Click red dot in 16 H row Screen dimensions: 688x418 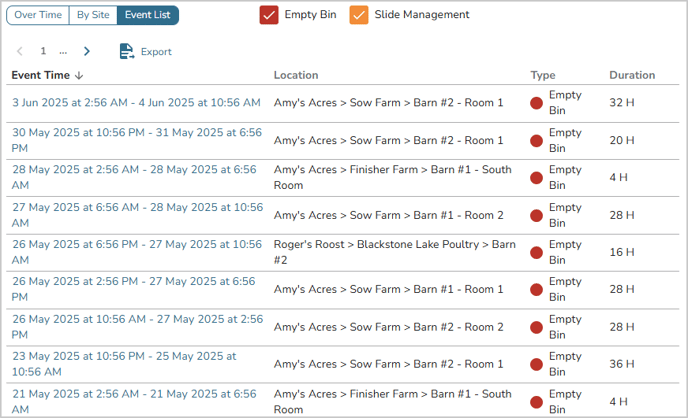tap(536, 253)
